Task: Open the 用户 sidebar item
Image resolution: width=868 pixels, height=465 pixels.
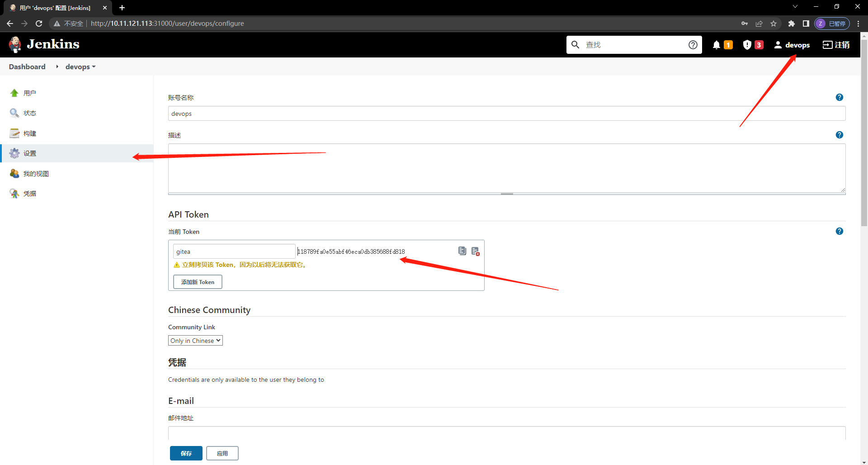Action: 30,93
